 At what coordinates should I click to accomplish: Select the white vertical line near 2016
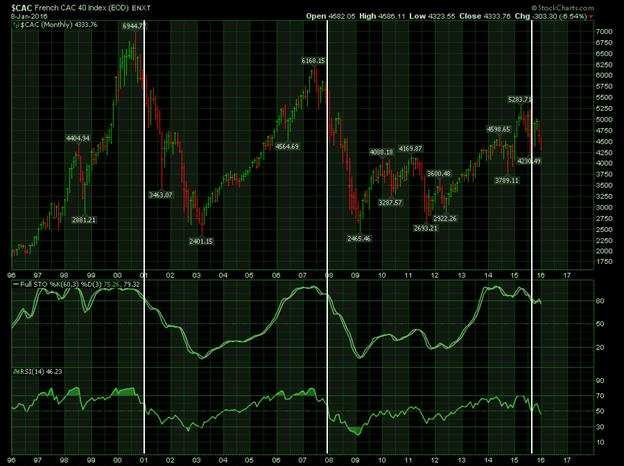(x=531, y=250)
